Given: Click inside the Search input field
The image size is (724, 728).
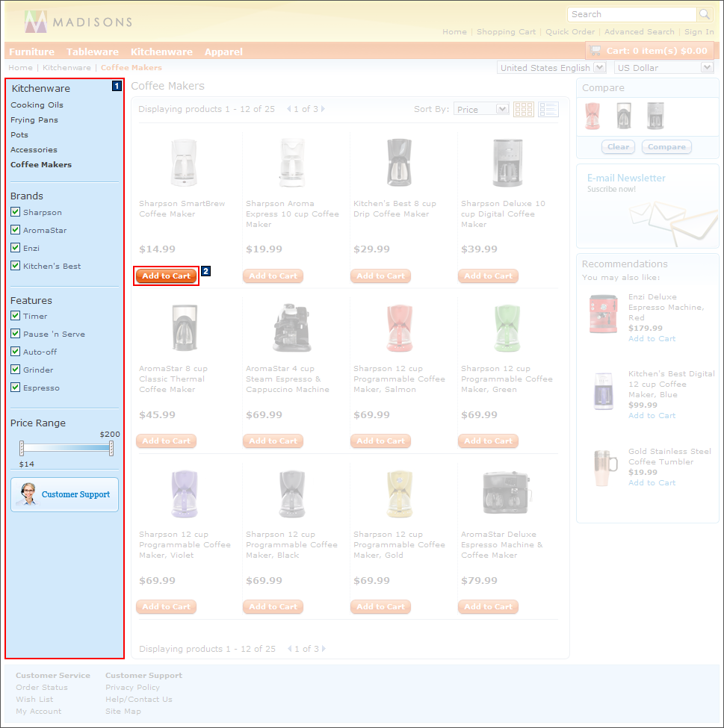Looking at the screenshot, I should pyautogui.click(x=631, y=13).
